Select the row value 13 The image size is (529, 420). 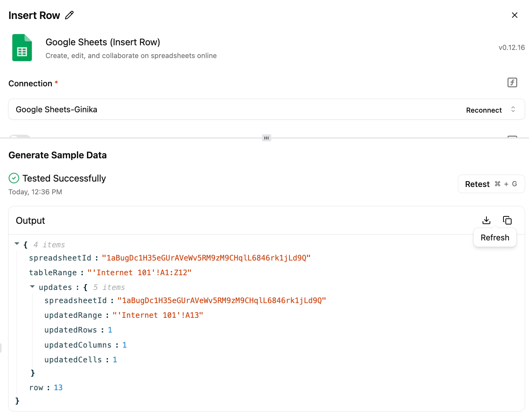pos(58,388)
